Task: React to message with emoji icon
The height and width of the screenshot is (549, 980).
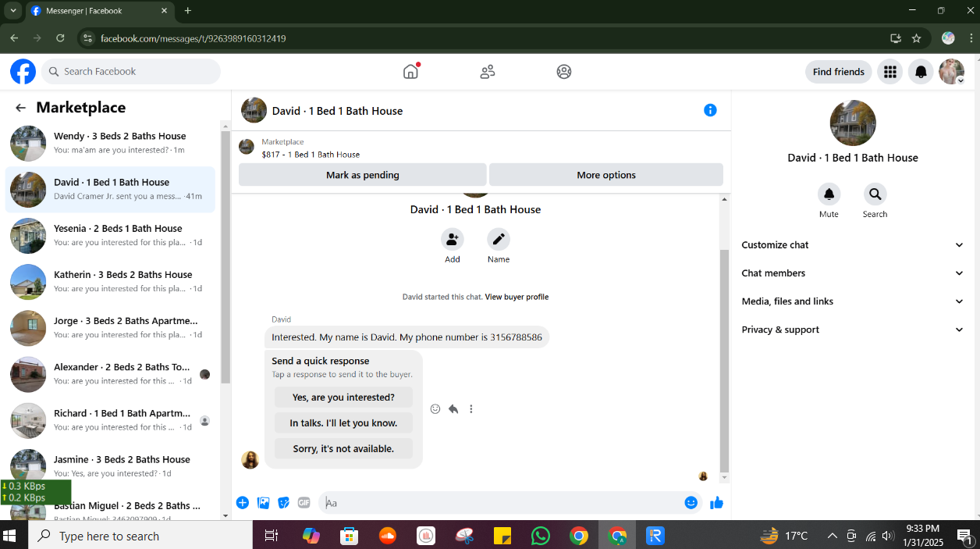Action: coord(435,408)
